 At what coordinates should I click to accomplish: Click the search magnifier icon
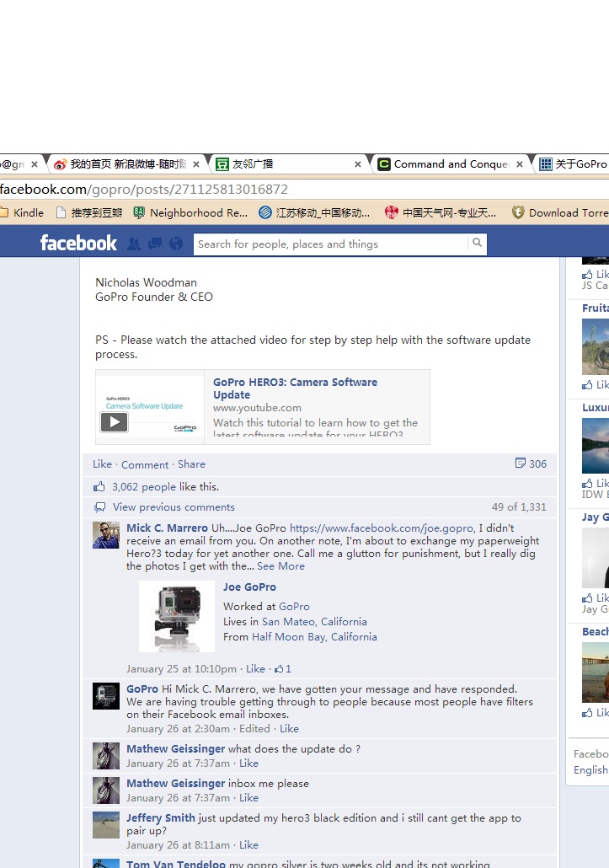coord(477,243)
